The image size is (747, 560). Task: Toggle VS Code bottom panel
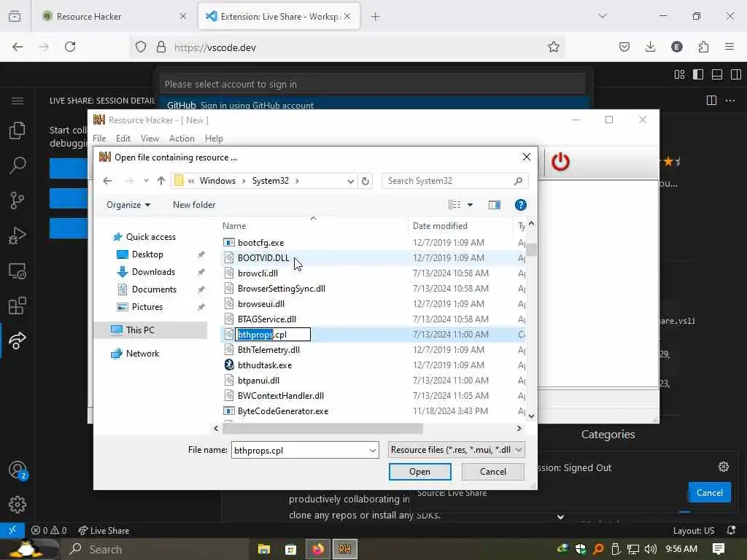(x=716, y=74)
